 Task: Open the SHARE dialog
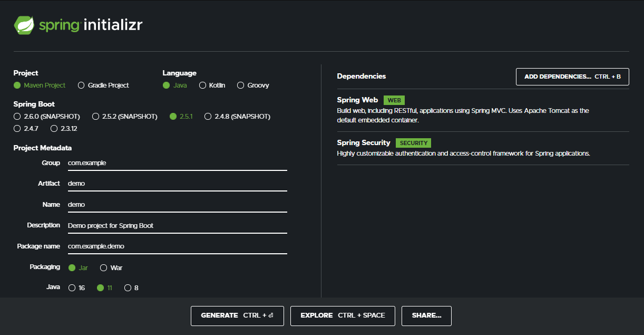tap(426, 315)
